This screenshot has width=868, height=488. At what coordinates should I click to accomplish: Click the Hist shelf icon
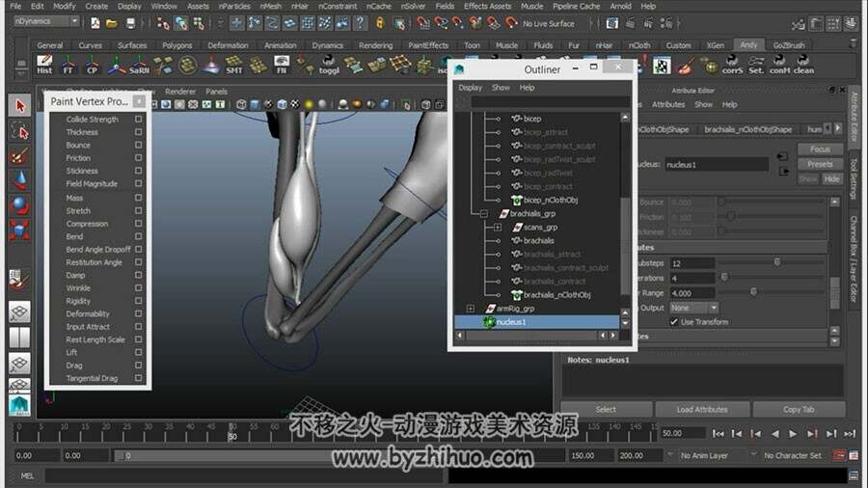44,65
